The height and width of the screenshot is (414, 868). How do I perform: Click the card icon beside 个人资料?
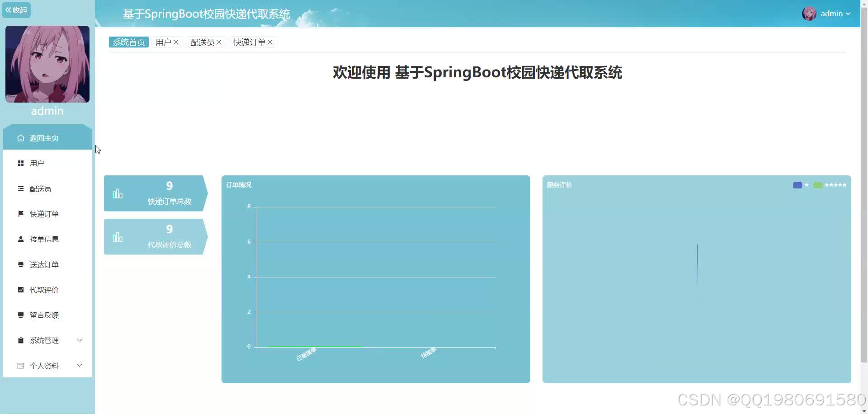point(21,366)
